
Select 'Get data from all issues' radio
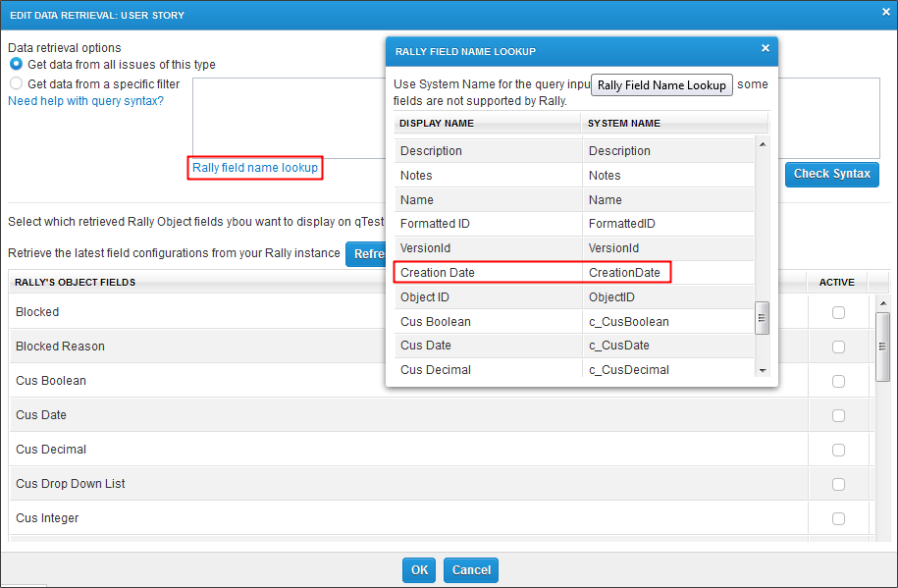[x=16, y=65]
